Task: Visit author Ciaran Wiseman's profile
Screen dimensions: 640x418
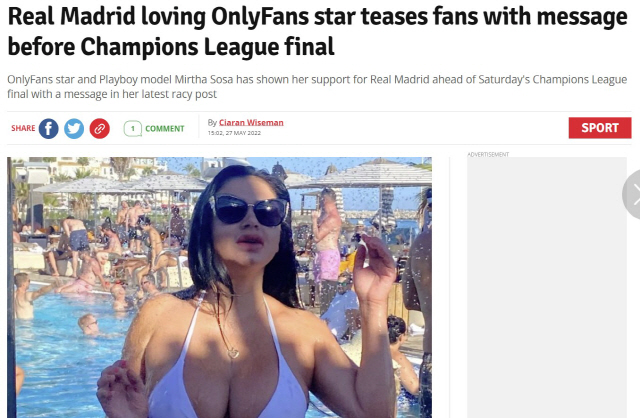Action: (251, 122)
